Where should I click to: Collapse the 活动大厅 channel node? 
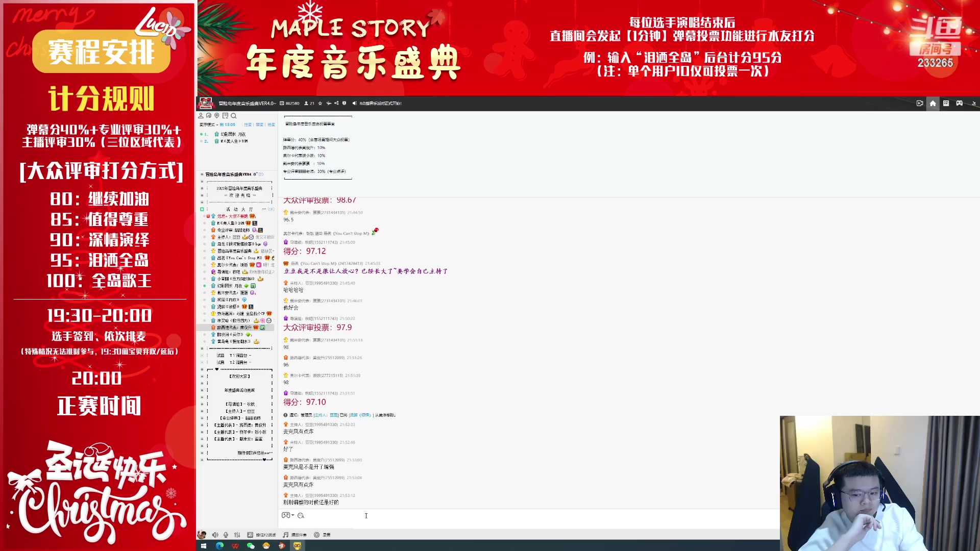click(202, 209)
